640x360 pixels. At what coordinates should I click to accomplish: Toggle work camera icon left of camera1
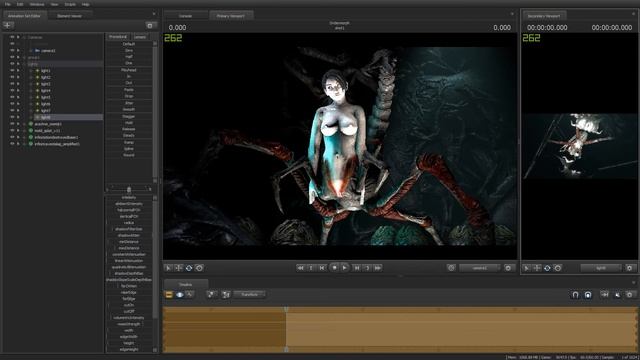click(451, 268)
